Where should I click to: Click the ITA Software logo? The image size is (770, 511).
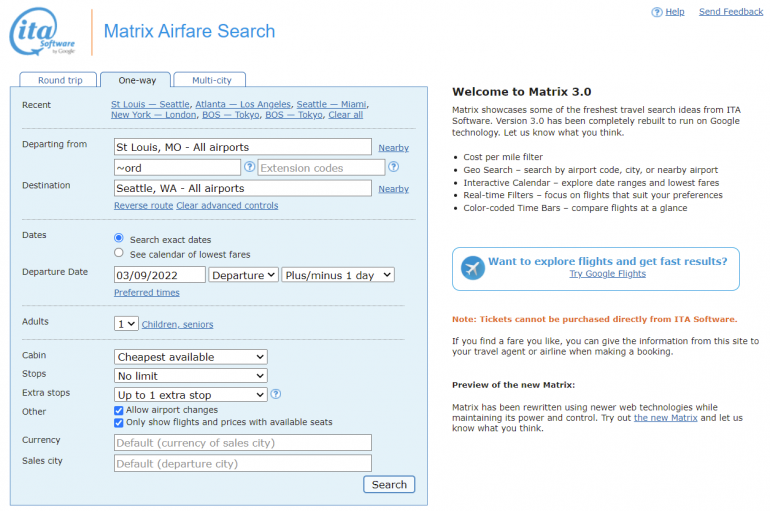click(x=44, y=33)
